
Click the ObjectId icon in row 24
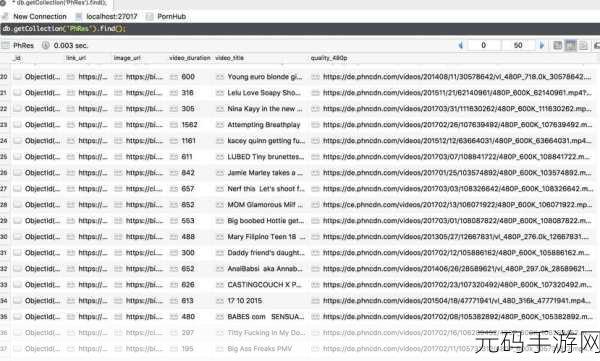tap(17, 141)
